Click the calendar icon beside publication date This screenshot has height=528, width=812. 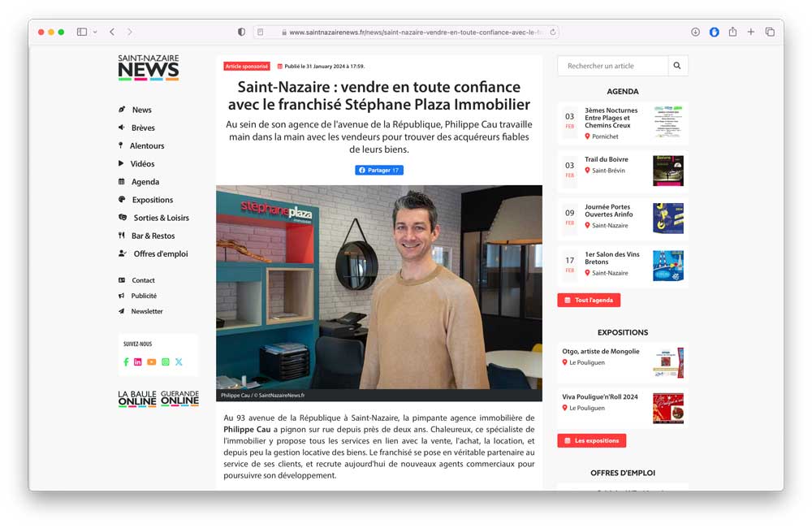coord(279,67)
